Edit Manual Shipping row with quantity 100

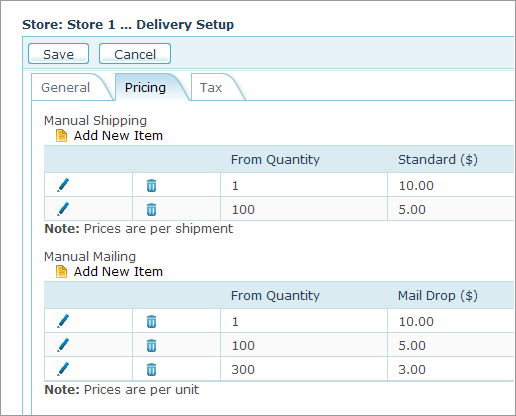[x=63, y=209]
